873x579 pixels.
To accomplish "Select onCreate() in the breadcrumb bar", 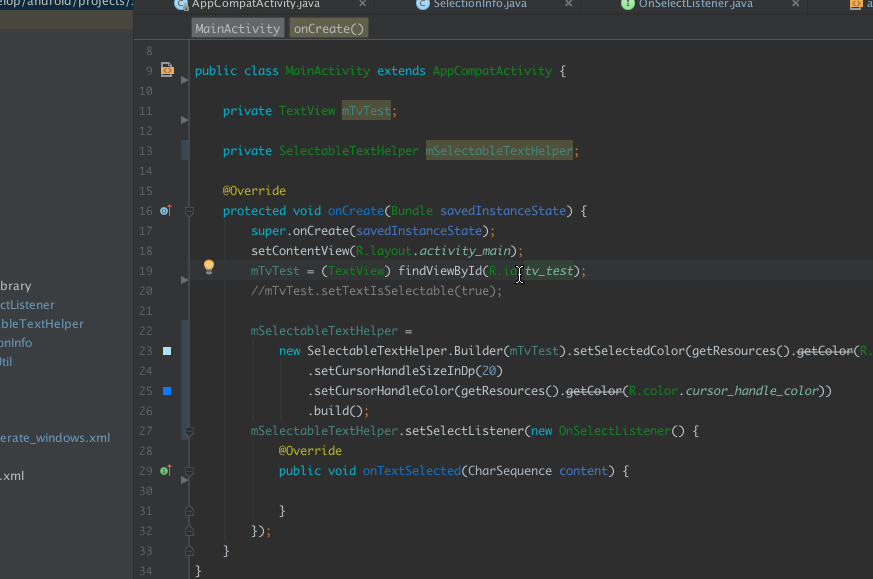I will coord(329,29).
